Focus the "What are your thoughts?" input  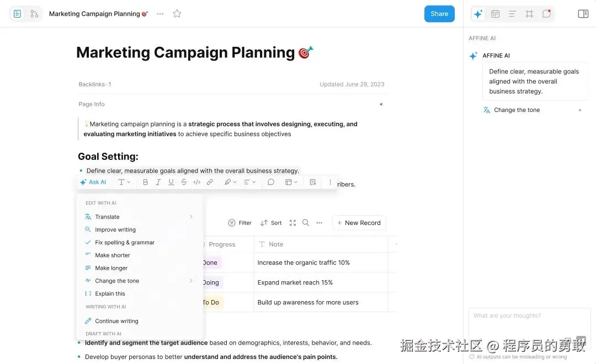[x=529, y=328]
